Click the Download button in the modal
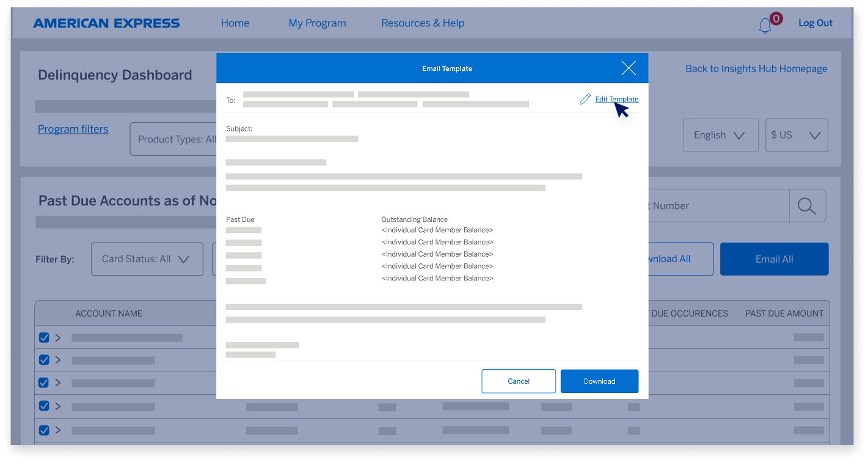This screenshot has height=462, width=868. 599,381
